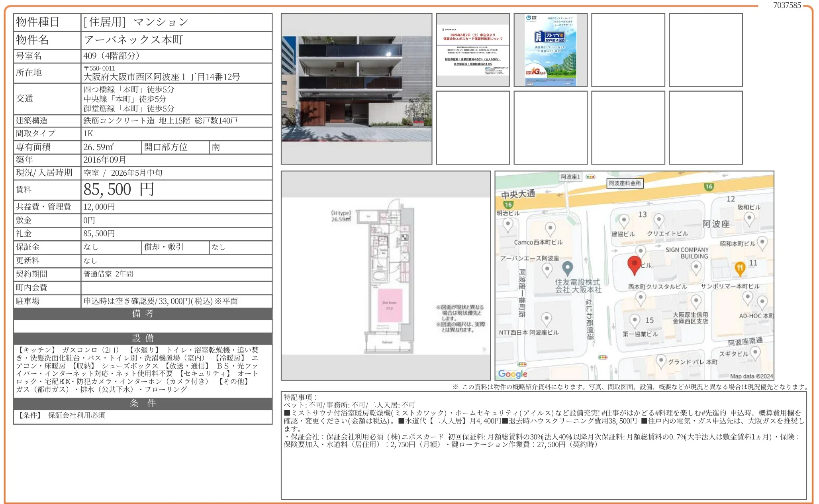
Task: Click the Google logo on map
Action: coord(513,374)
